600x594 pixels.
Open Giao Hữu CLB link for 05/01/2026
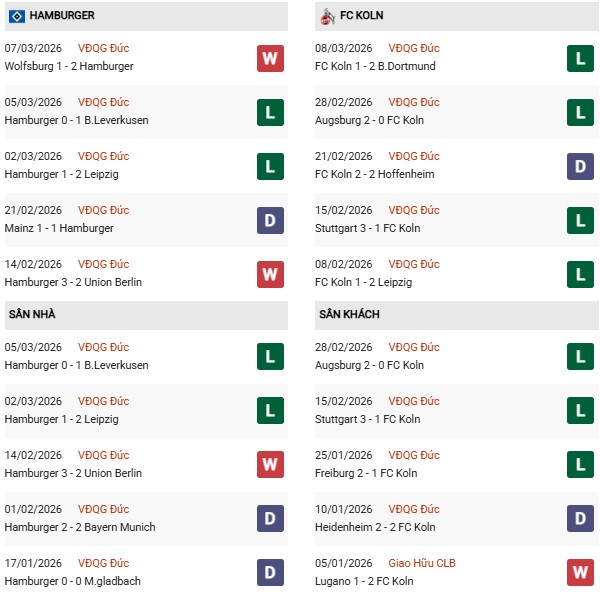pos(426,563)
